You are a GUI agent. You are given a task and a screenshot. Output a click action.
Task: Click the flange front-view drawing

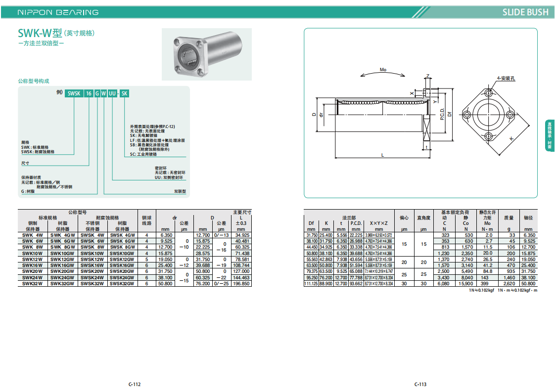[489, 115]
